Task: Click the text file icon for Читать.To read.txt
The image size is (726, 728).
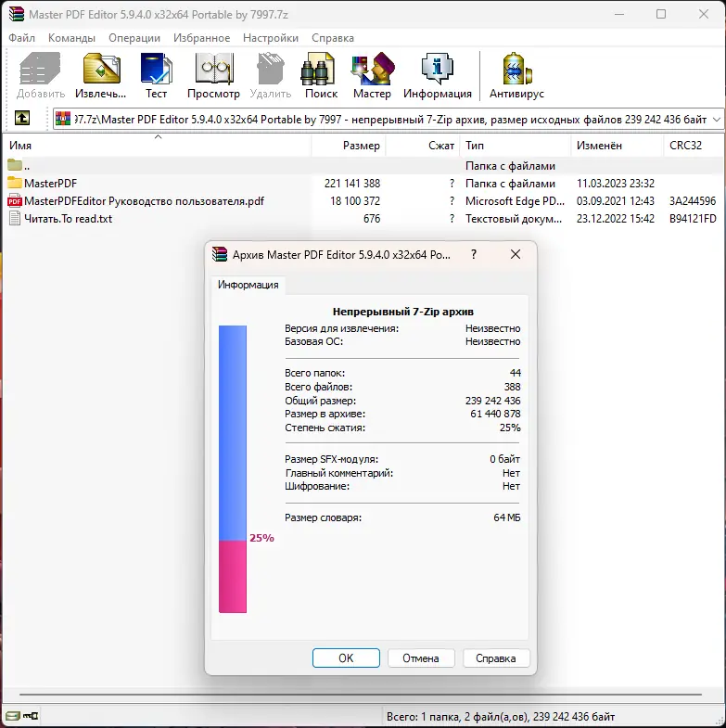Action: (x=15, y=218)
